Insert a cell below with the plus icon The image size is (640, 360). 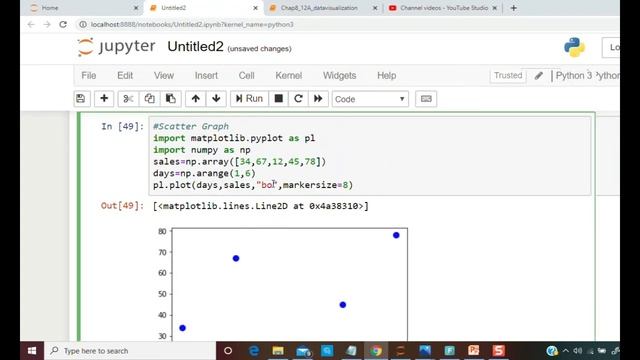click(104, 99)
